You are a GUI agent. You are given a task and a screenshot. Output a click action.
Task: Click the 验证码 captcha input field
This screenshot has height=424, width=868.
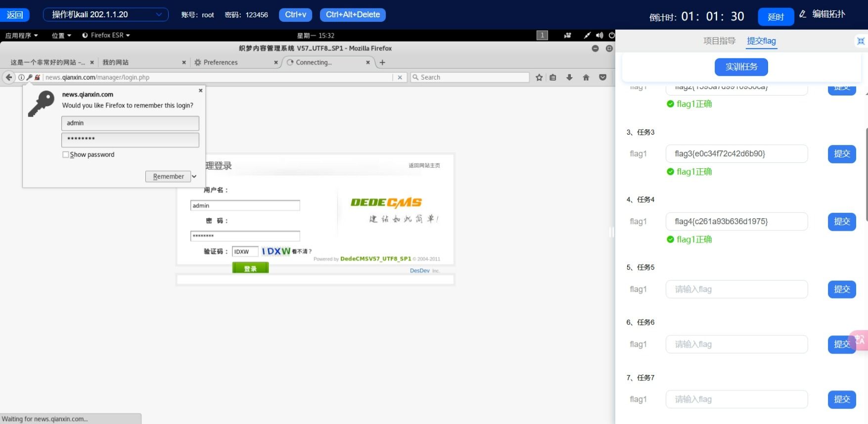[x=245, y=252]
